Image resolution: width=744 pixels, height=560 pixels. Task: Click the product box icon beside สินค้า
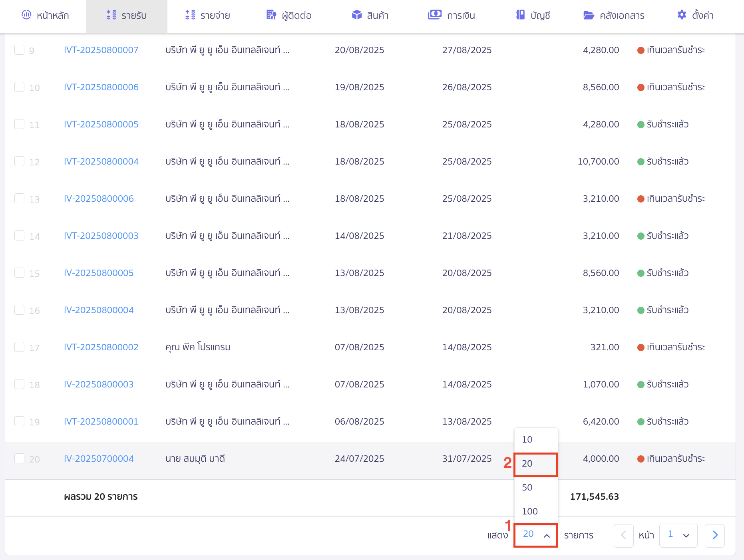point(356,15)
